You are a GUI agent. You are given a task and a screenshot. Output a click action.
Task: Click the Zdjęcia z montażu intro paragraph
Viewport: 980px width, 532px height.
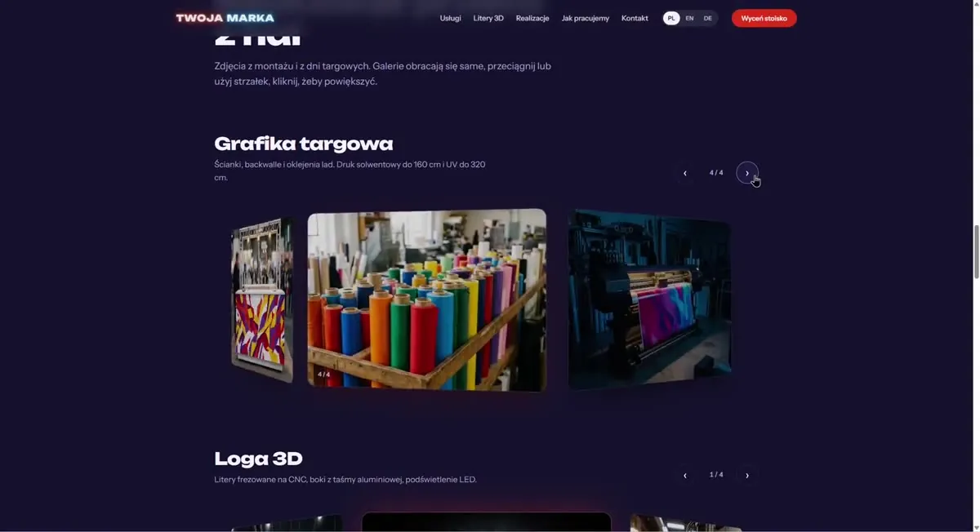pos(382,73)
